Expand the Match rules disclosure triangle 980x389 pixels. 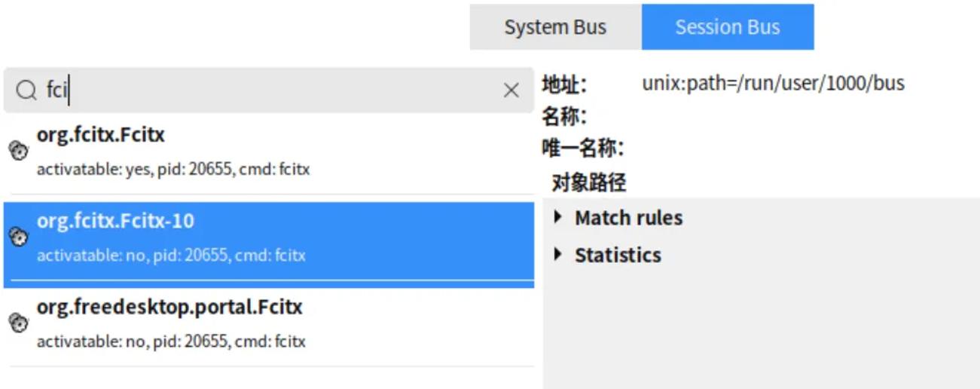(558, 217)
